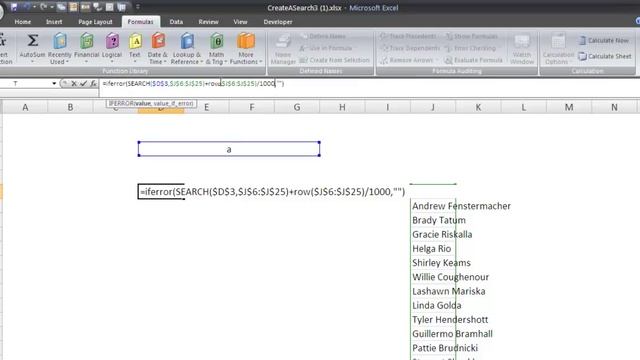
Task: Click Trace Dependents
Action: [x=410, y=48]
